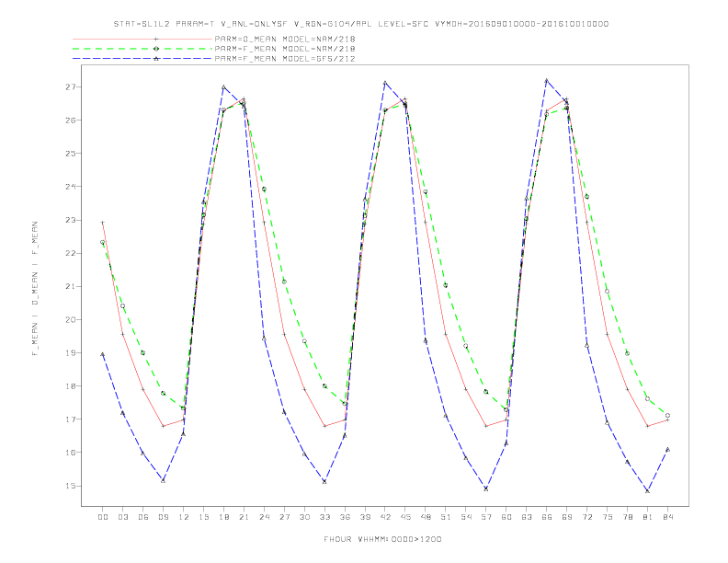Image resolution: width=728 pixels, height=563 pixels.
Task: Click y-axis tick label 27
Action: click(71, 86)
